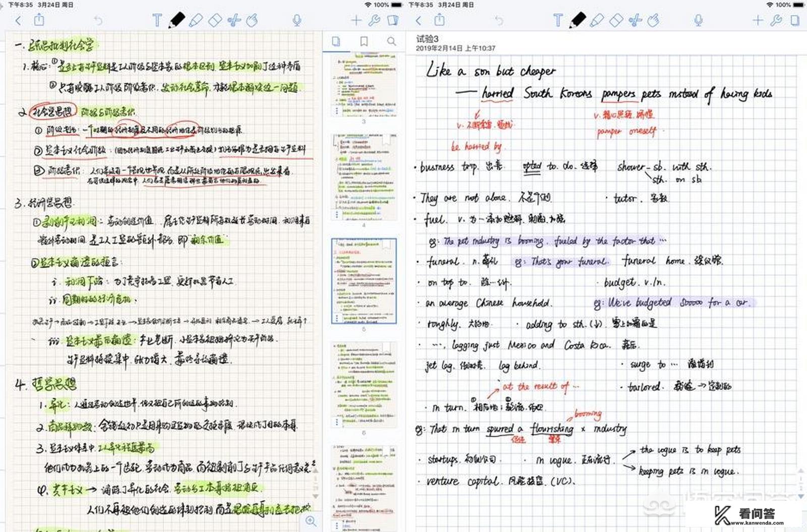Screen dimensions: 807x532
Task: Undo last stroke in left note
Action: pyautogui.click(x=98, y=21)
